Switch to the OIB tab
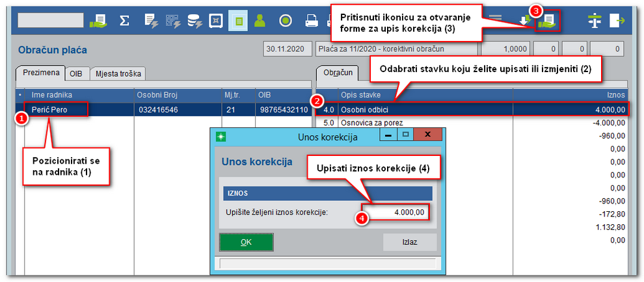644x282 pixels. (x=77, y=73)
